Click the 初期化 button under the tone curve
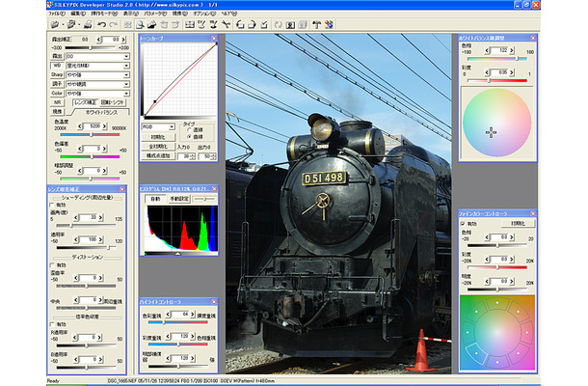The height and width of the screenshot is (386, 588). pyautogui.click(x=158, y=137)
